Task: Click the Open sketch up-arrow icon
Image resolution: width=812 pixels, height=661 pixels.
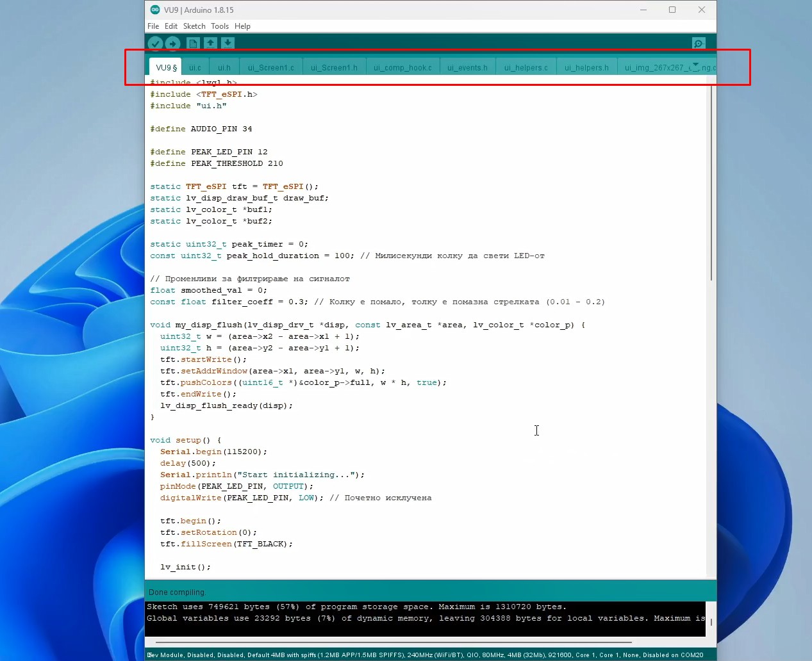Action: point(211,44)
